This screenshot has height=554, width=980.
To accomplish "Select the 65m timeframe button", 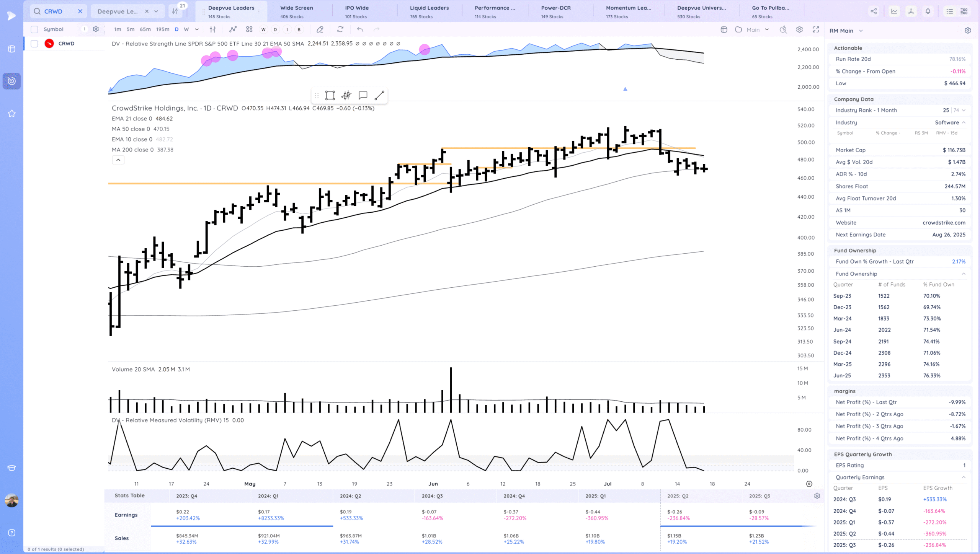I will tap(145, 29).
